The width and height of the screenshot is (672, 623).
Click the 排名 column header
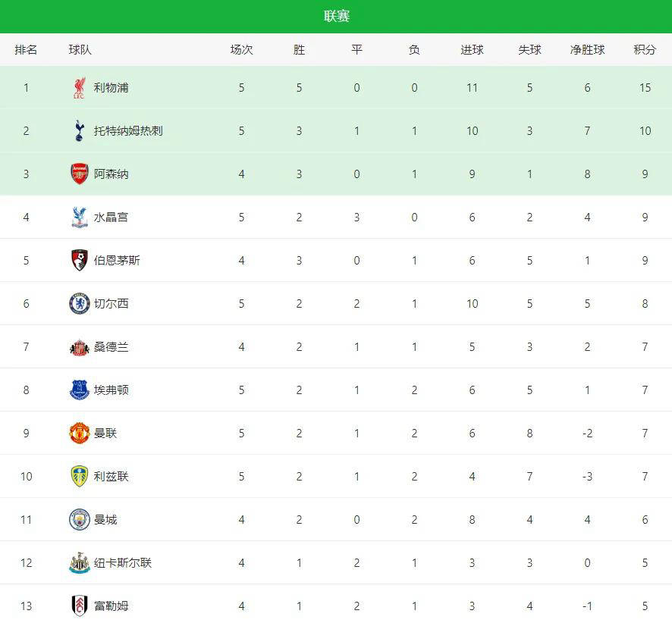(x=26, y=50)
